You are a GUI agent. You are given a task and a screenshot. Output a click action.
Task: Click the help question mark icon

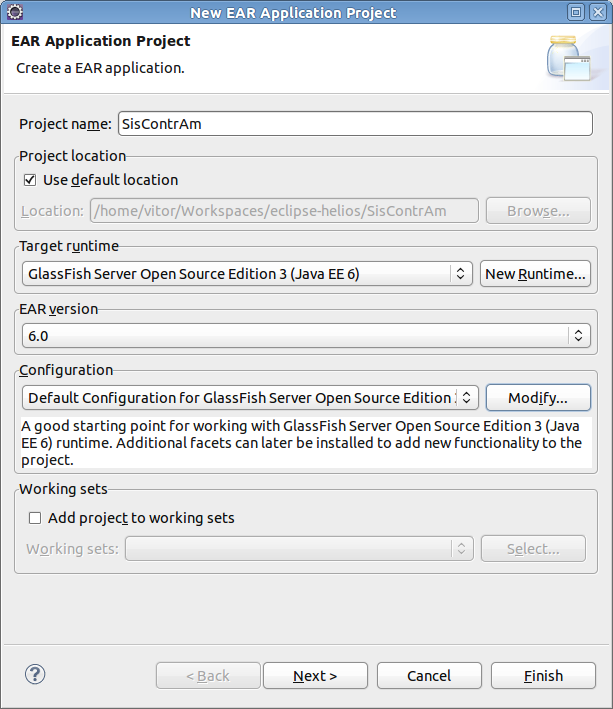pyautogui.click(x=35, y=674)
